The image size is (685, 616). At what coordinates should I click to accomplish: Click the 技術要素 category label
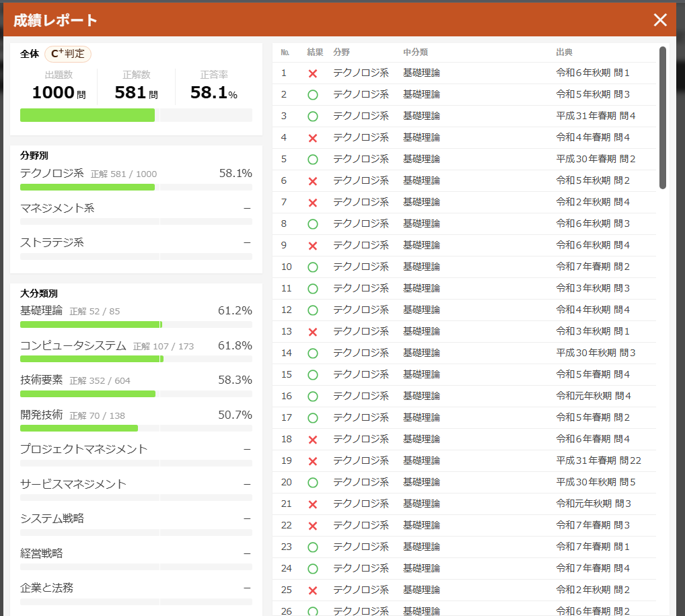tap(42, 380)
